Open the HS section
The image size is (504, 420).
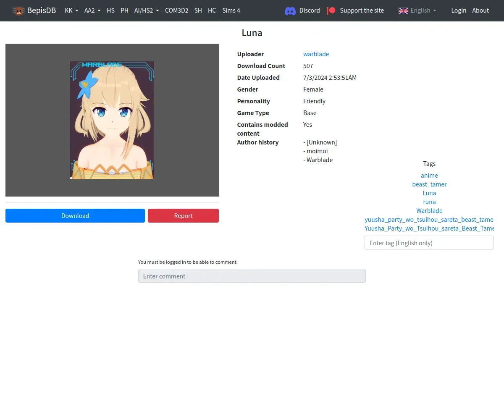110,10
